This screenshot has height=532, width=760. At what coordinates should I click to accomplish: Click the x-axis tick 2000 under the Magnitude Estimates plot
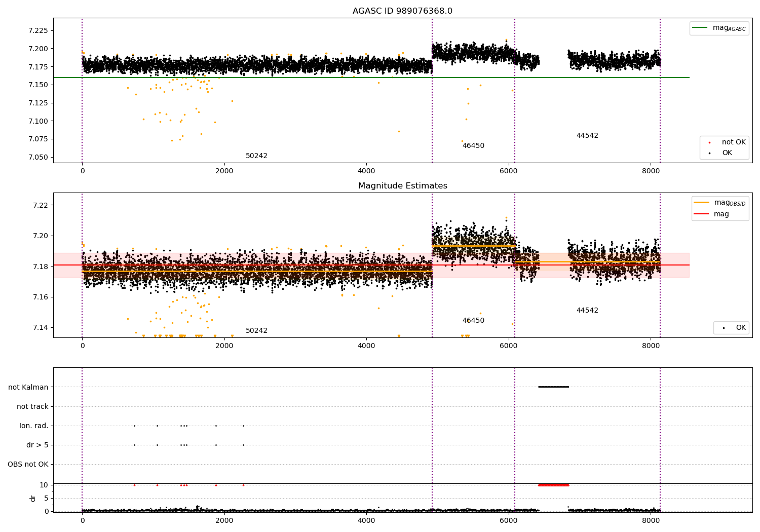point(224,346)
